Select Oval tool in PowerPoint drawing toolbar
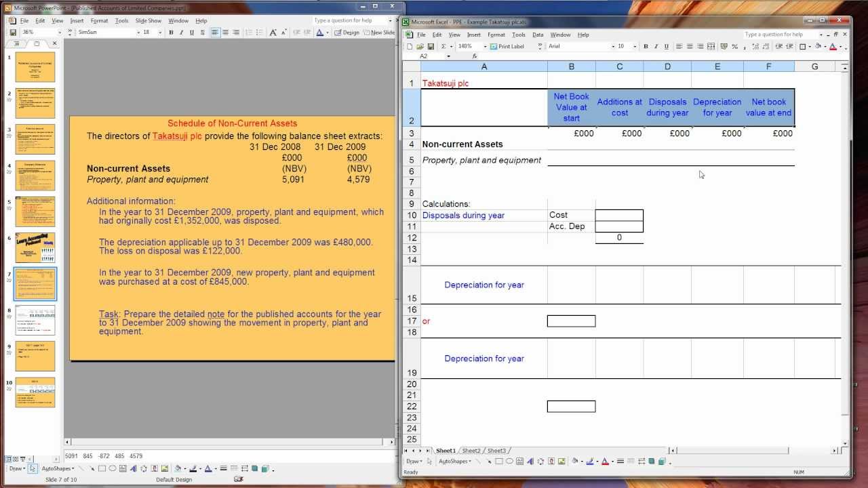 [x=113, y=468]
